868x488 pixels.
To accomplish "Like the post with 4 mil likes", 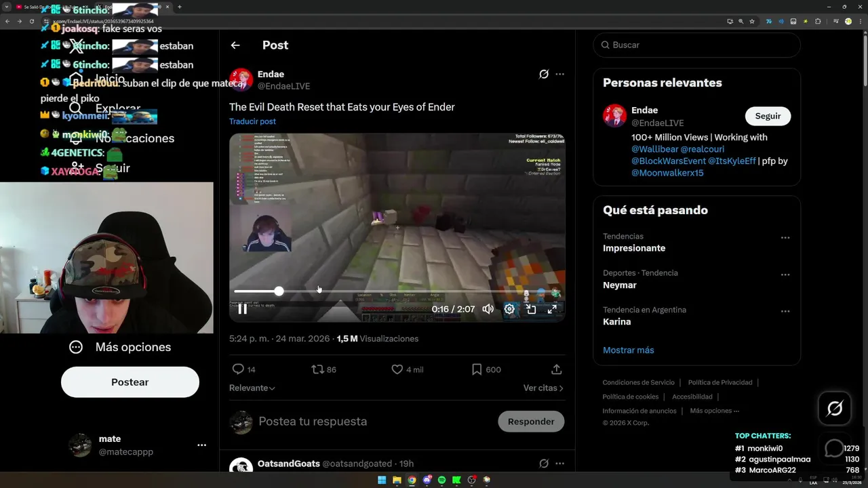I will coord(407,369).
